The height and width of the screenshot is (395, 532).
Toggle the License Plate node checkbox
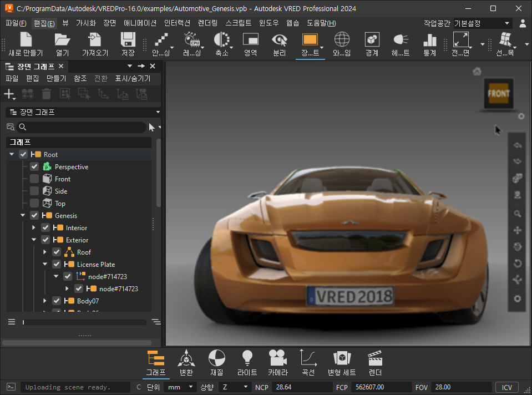(x=57, y=265)
